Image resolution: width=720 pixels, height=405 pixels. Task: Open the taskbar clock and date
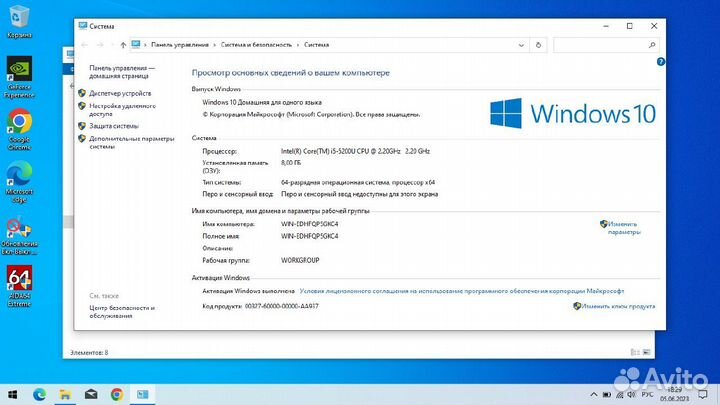point(675,394)
